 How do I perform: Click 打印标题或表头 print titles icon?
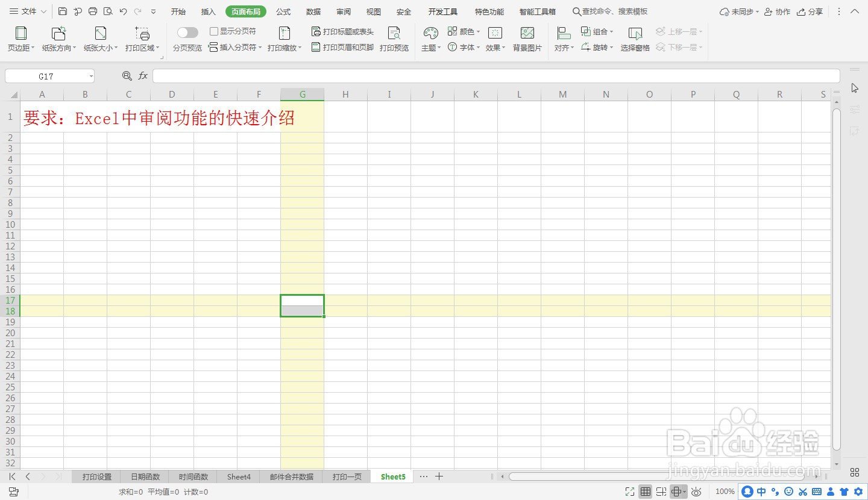(x=342, y=31)
